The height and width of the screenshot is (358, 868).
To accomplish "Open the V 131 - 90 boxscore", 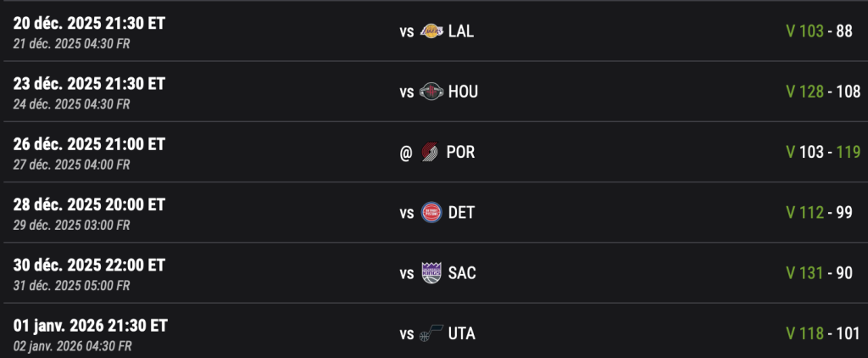I will 818,273.
